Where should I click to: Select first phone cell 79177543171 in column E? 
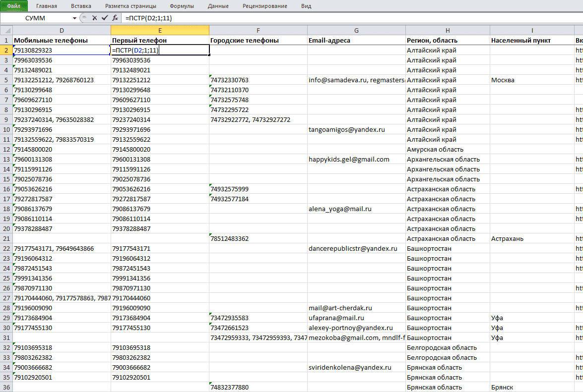[x=160, y=248]
